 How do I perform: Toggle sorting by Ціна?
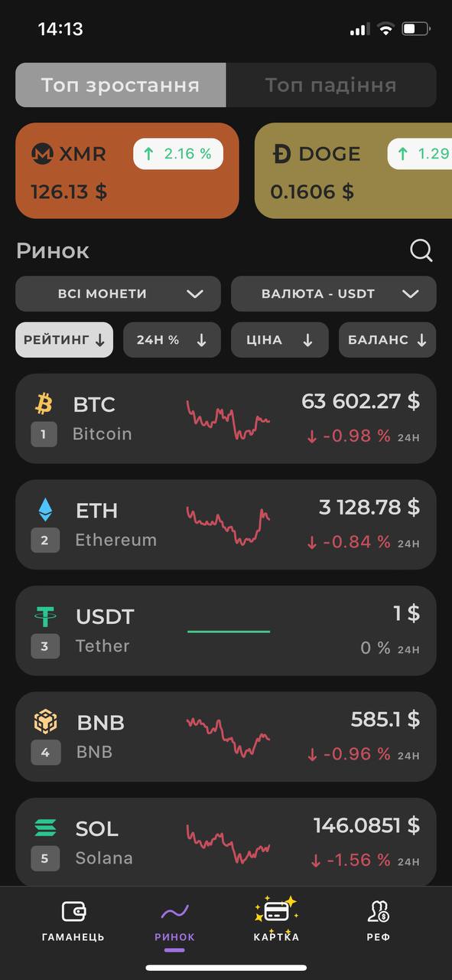point(280,340)
